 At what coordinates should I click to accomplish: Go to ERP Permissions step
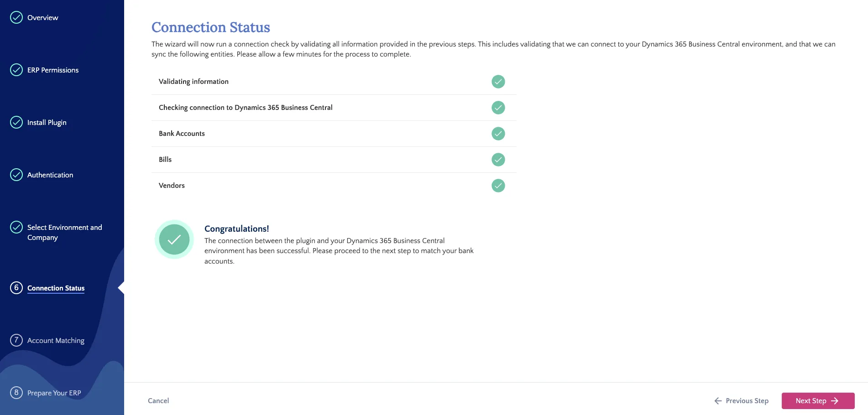[x=53, y=70]
